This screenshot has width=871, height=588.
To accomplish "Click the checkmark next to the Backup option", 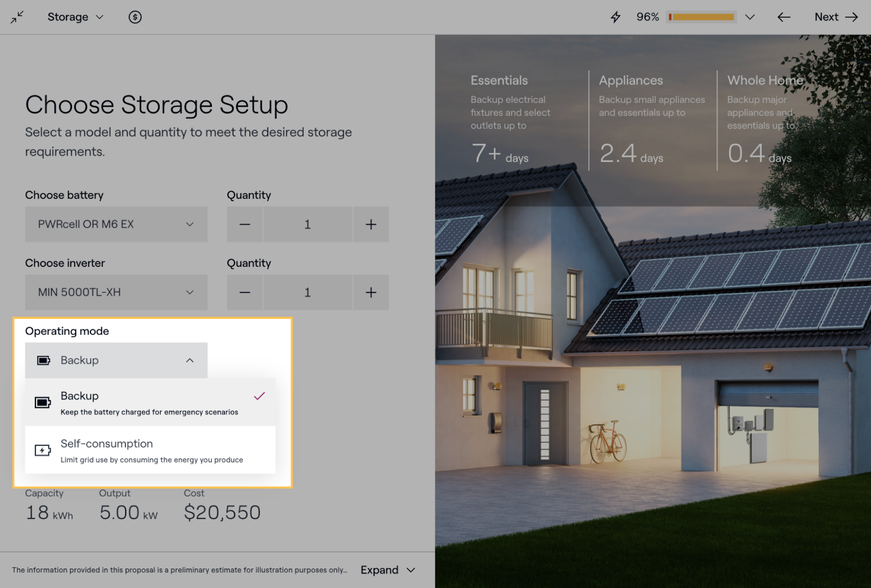I will 259,396.
